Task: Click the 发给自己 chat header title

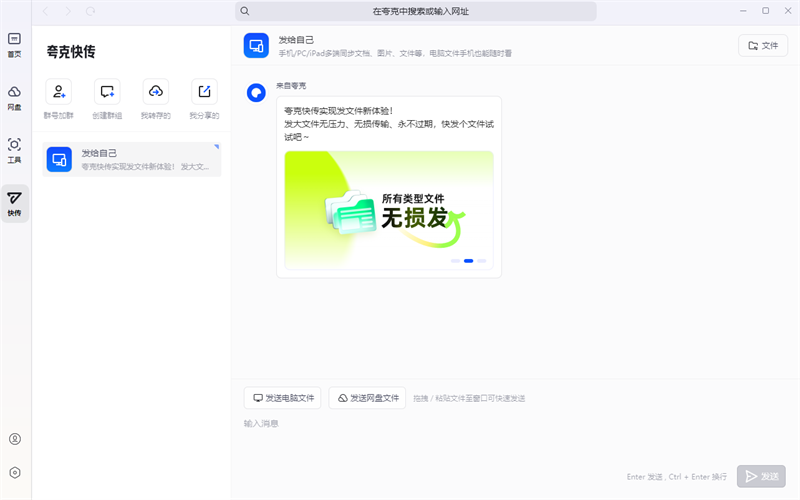Action: pos(296,40)
